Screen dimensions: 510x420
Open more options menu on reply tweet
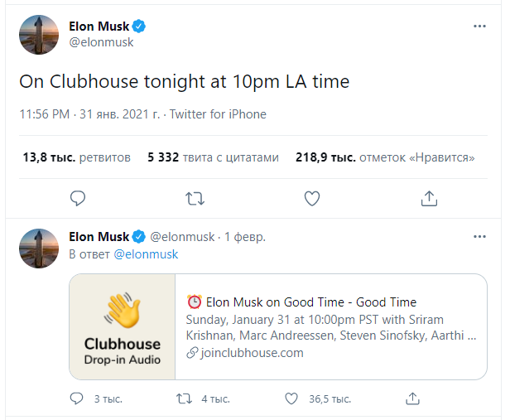point(479,237)
